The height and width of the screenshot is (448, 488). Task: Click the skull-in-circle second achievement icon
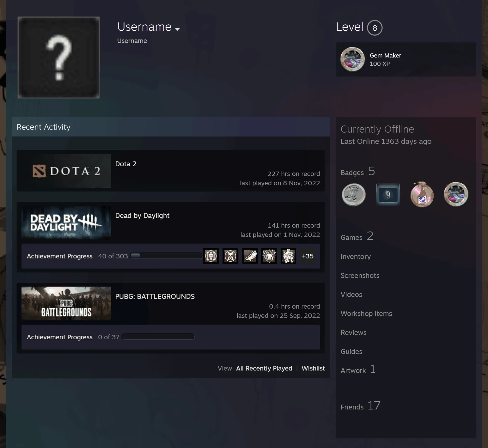(230, 256)
